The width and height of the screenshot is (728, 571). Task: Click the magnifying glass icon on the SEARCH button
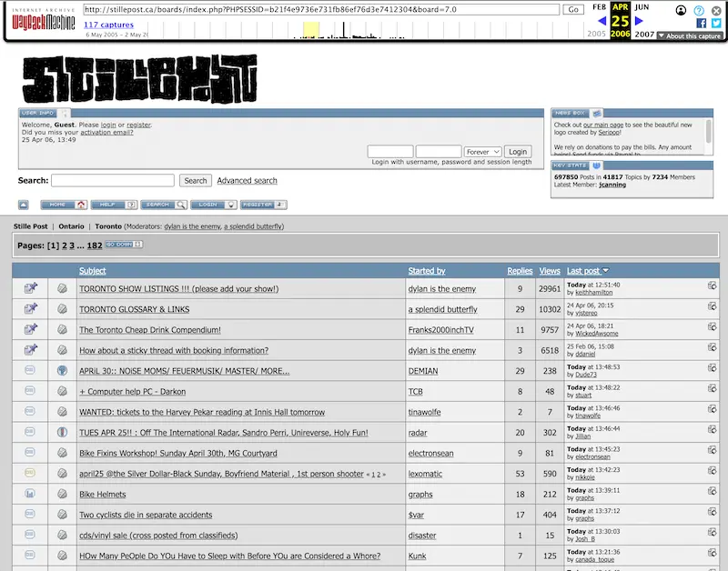pyautogui.click(x=183, y=205)
